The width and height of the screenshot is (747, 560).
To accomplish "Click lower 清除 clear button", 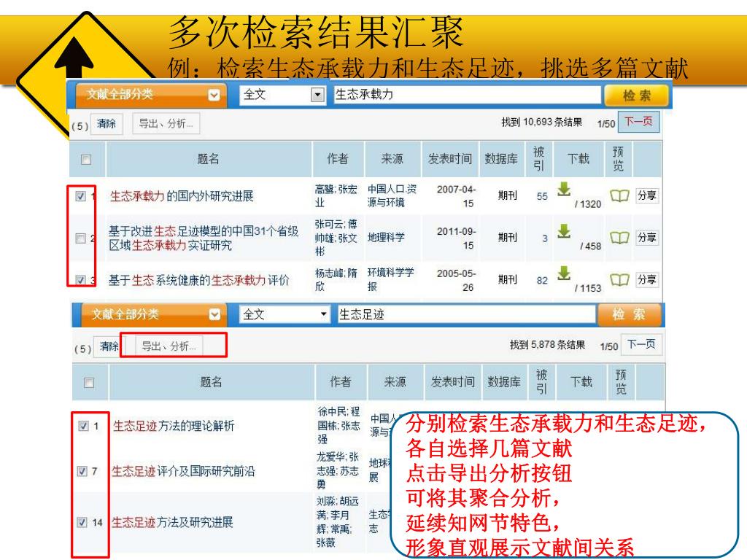I will (109, 346).
